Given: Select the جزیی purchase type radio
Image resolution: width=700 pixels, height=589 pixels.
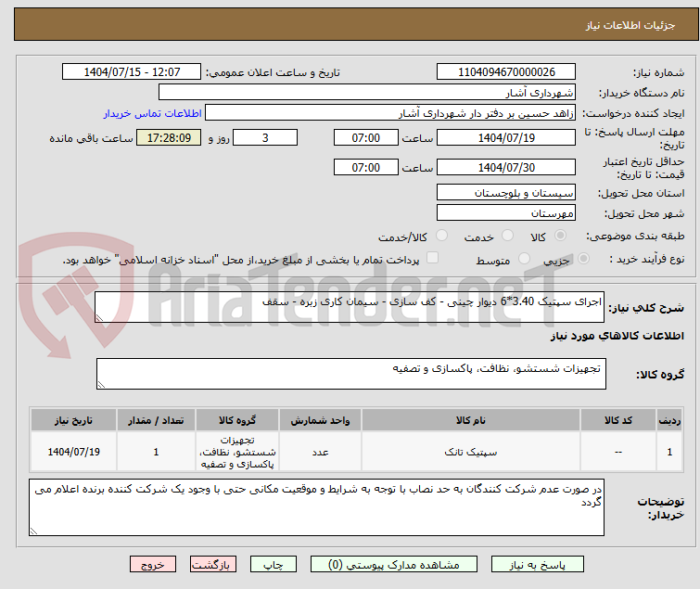Looking at the screenshot, I should pos(583,259).
